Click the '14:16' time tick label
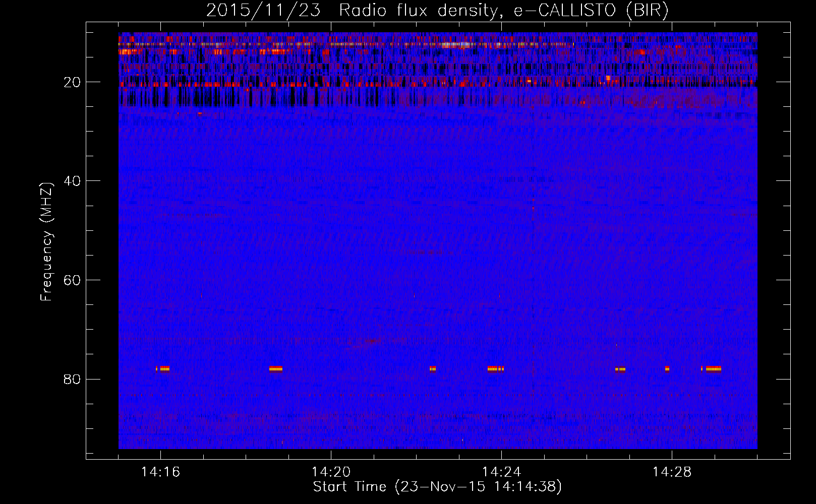Viewport: 816px width, 504px height. click(x=160, y=472)
